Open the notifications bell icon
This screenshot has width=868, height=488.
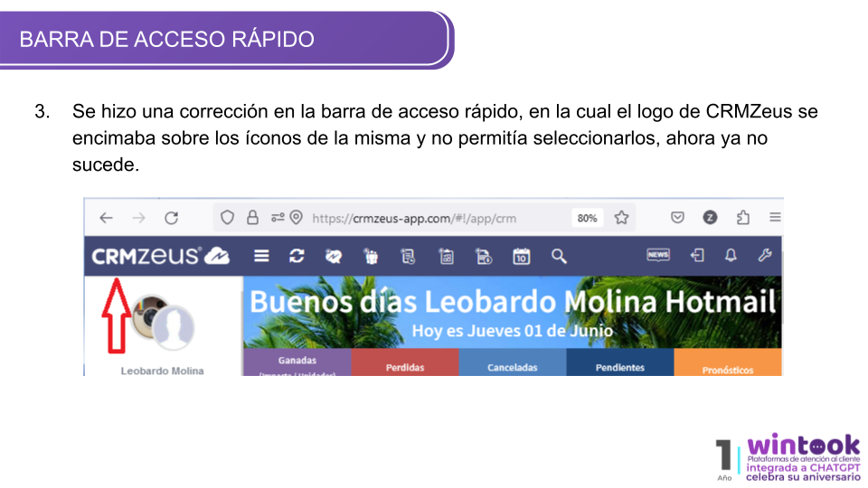(731, 255)
